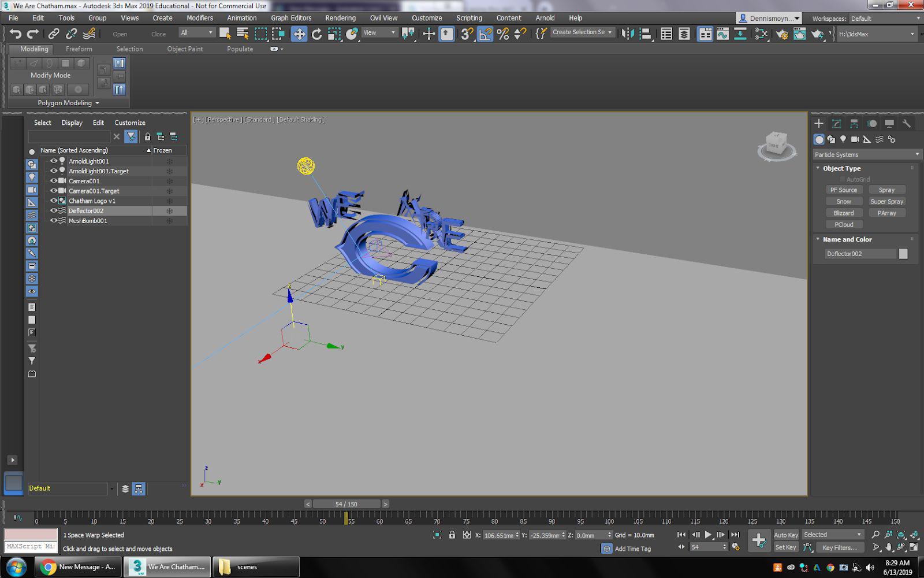Click the Redo arrow icon
924x578 pixels.
pyautogui.click(x=33, y=34)
